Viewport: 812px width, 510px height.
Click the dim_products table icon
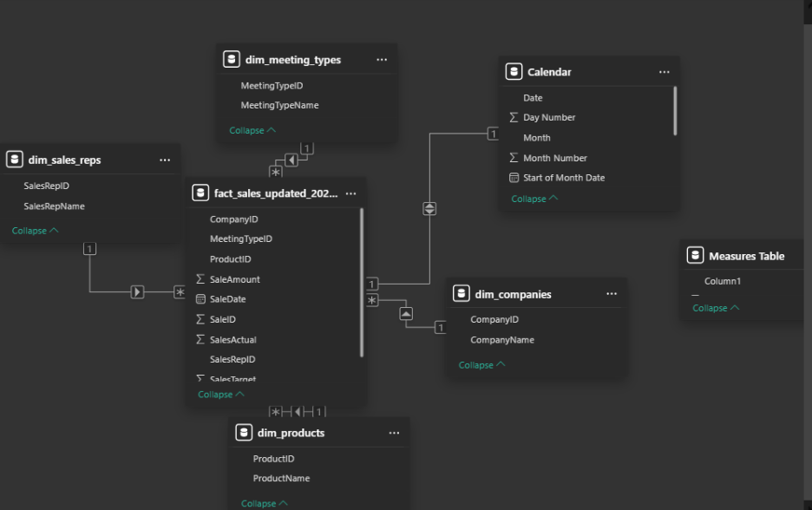click(x=244, y=433)
